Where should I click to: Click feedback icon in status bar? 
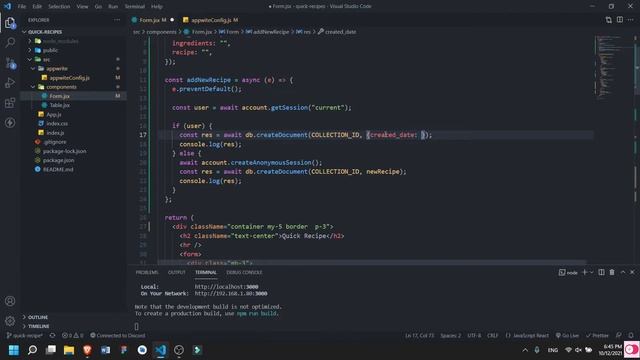[x=619, y=336]
